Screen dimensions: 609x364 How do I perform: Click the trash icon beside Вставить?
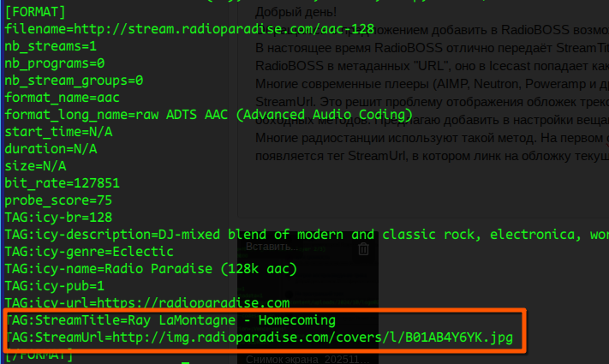point(363,248)
